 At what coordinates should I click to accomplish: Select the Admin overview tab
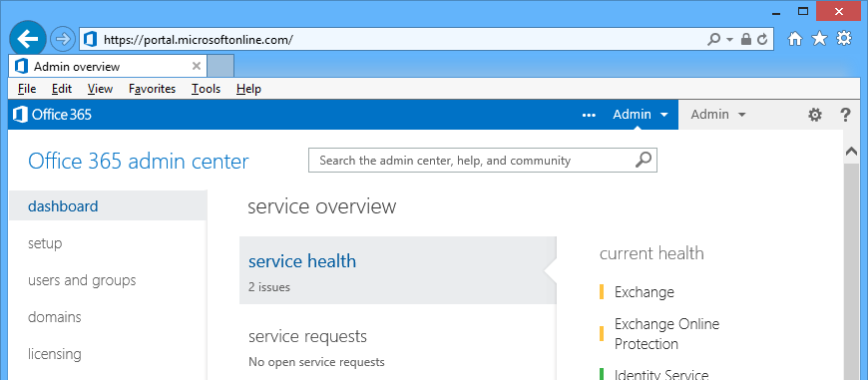(109, 67)
